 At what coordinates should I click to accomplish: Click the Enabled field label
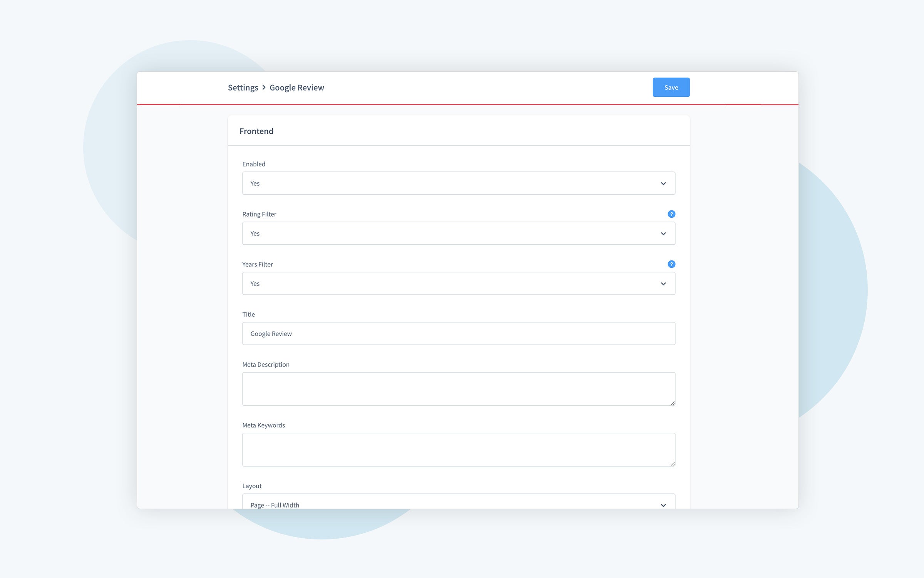tap(254, 164)
